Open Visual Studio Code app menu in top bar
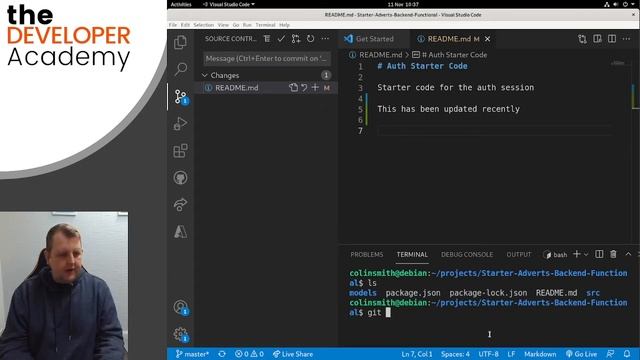 coord(229,4)
